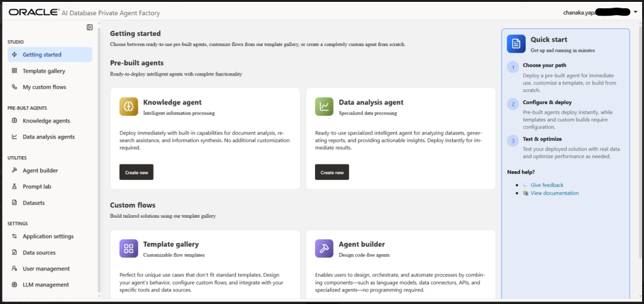Click the Knowledge agent brain icon

tap(128, 107)
